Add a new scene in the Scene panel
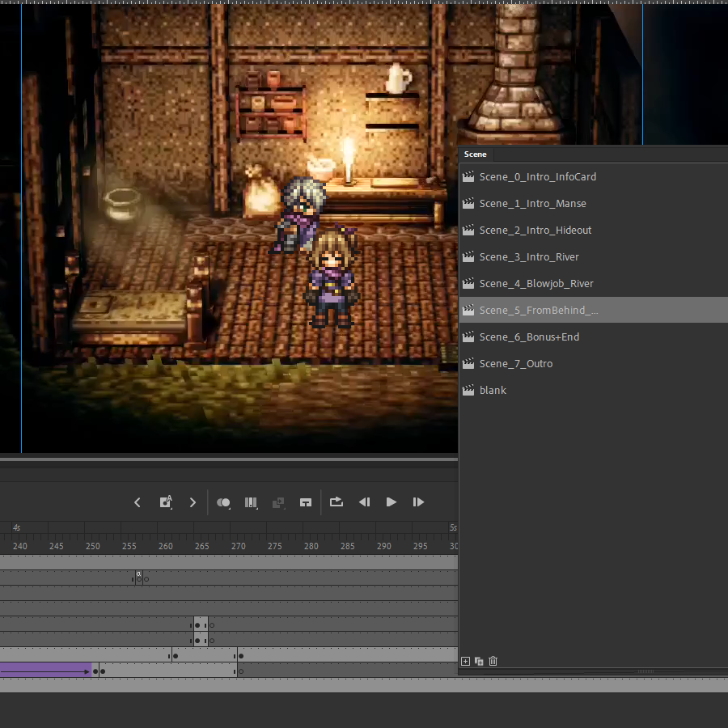Viewport: 728px width, 728px height. click(465, 661)
